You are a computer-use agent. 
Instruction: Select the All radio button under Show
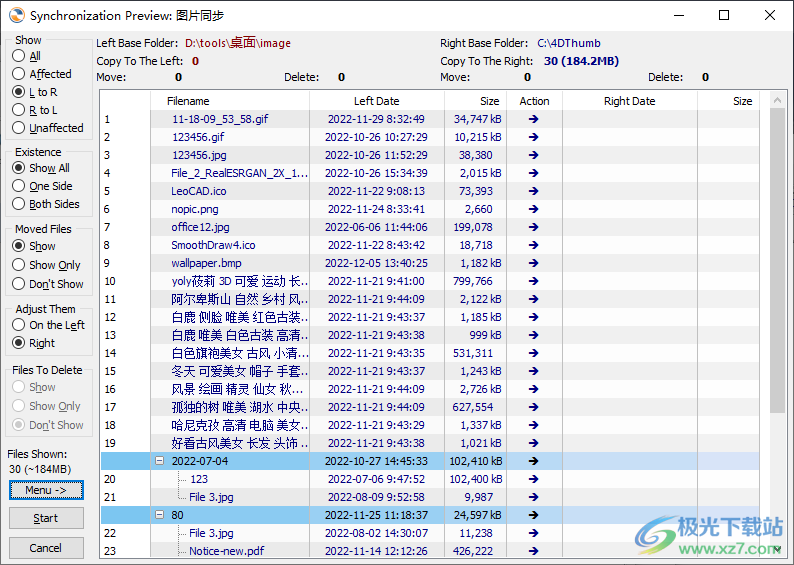point(18,56)
